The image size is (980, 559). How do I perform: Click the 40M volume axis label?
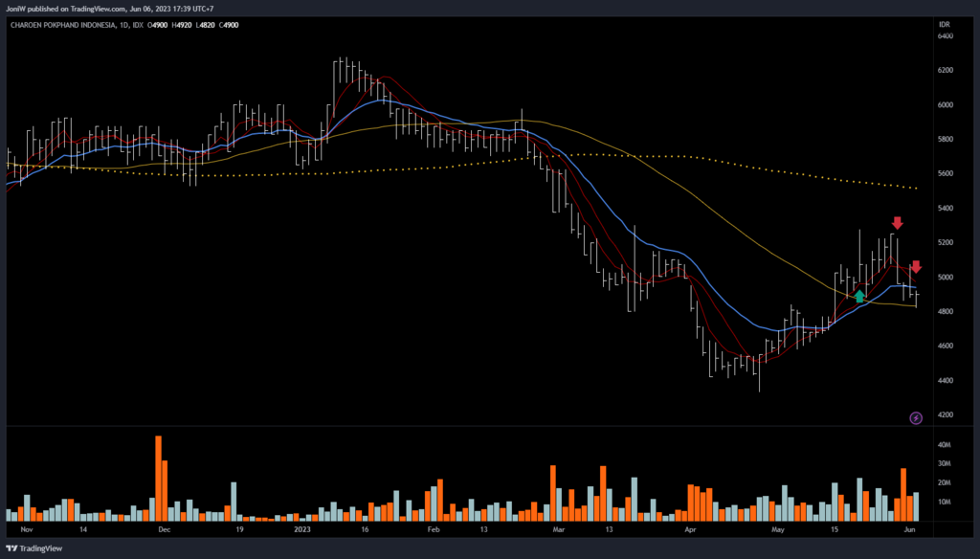(x=944, y=445)
